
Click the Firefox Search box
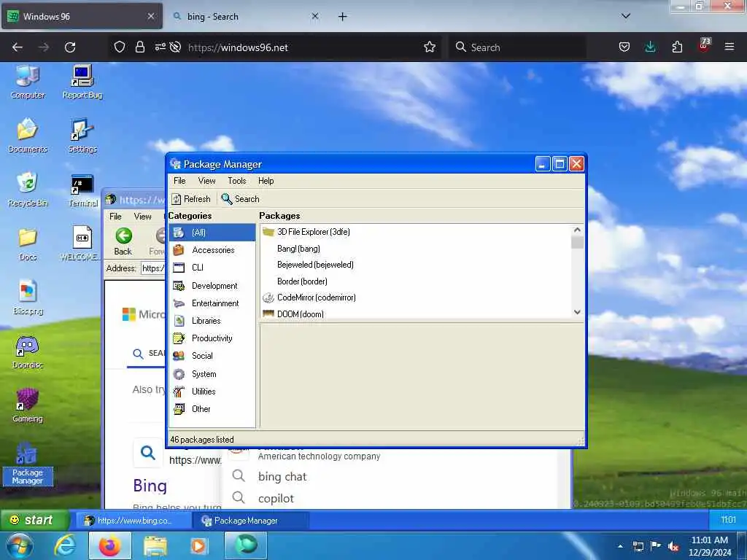(517, 47)
